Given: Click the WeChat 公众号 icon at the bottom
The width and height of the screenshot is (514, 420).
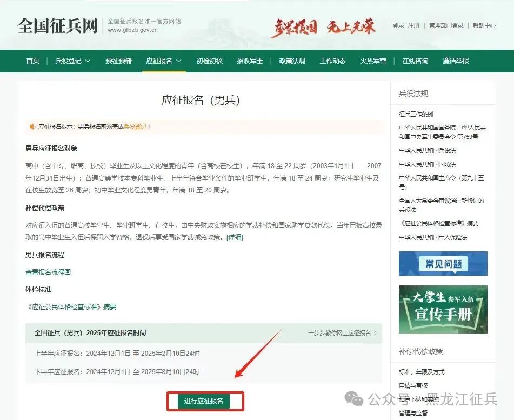Looking at the screenshot, I should click(355, 398).
